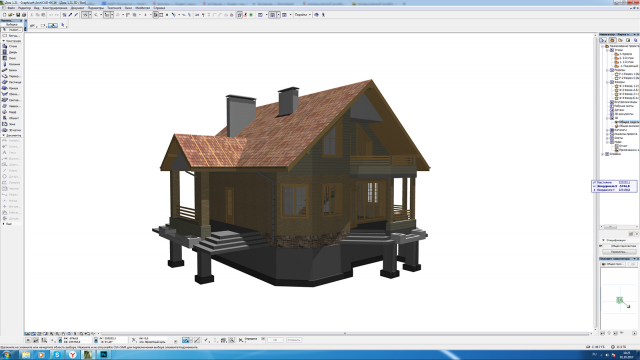Screen dimensions: 640x360
Task: Select the Shell tool (Оболочка)
Action: point(11,94)
